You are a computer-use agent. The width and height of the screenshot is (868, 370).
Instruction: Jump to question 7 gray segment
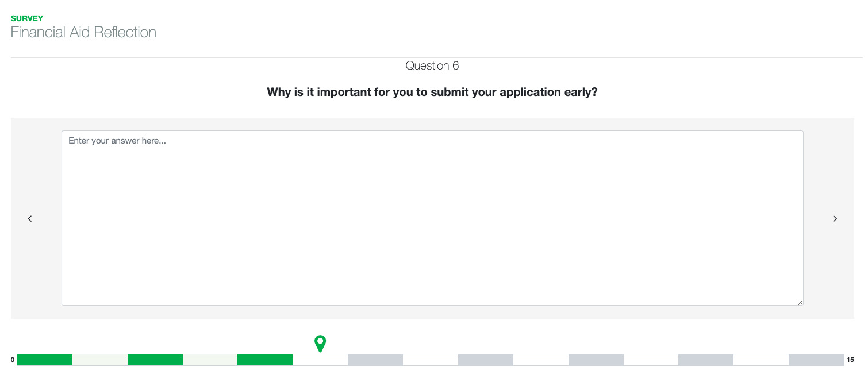tap(375, 360)
